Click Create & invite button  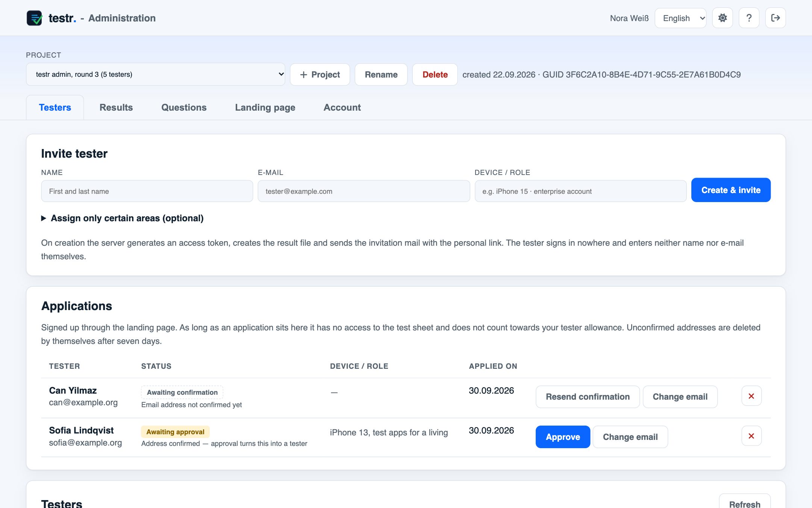click(x=731, y=190)
